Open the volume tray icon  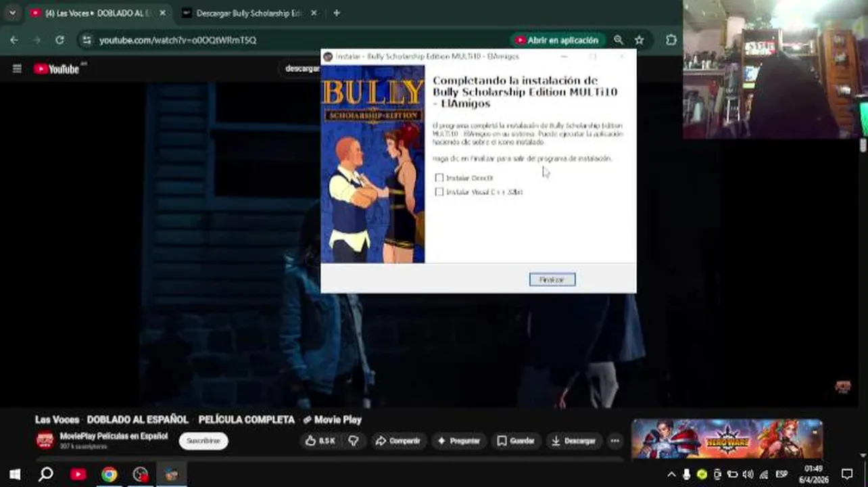[748, 474]
